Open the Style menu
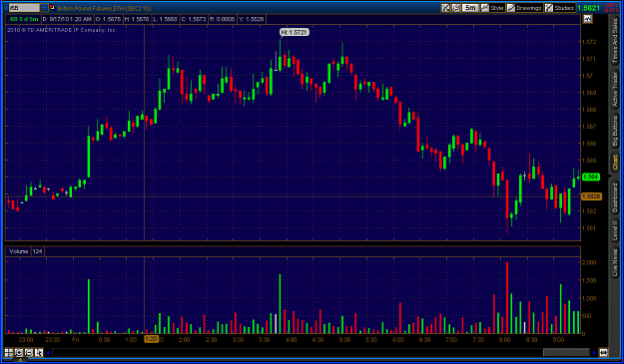 pyautogui.click(x=492, y=8)
